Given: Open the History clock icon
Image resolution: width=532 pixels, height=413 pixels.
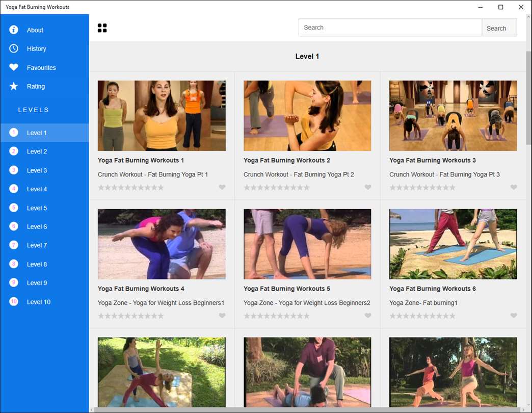Looking at the screenshot, I should [x=14, y=48].
